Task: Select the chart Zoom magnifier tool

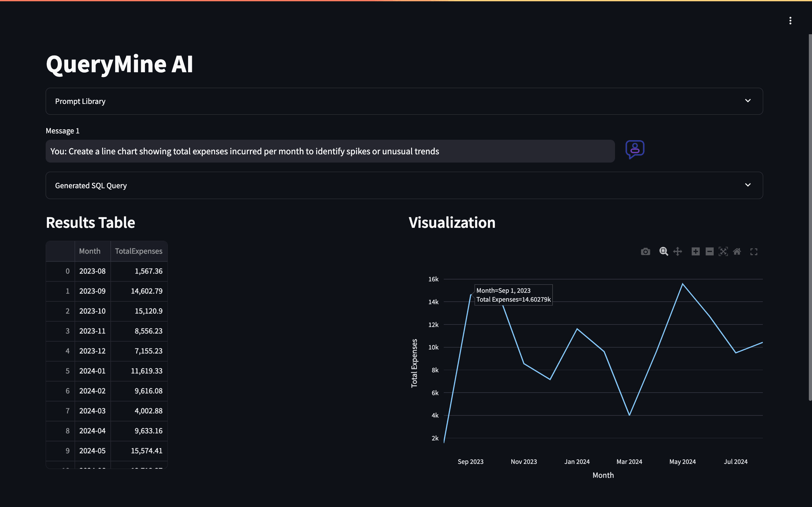Action: 663,252
